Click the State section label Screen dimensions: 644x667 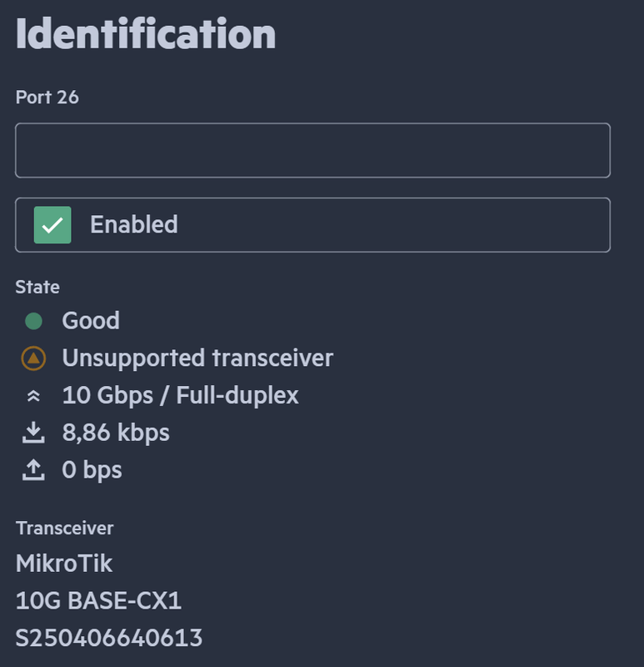pos(37,287)
